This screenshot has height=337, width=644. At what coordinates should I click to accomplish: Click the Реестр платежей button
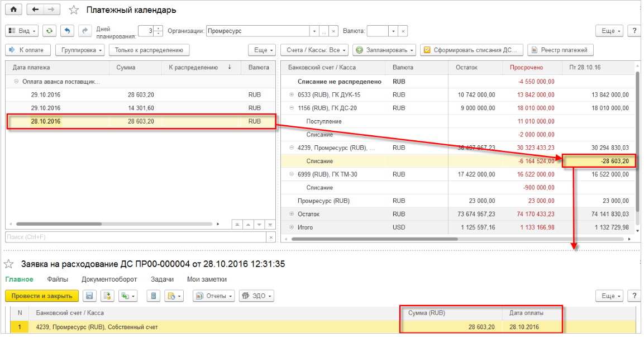[x=560, y=50]
